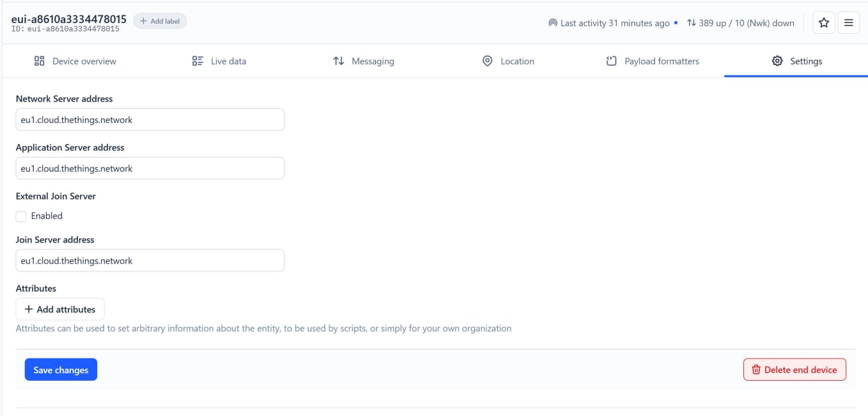
Task: Click the Live data list icon
Action: [x=198, y=61]
